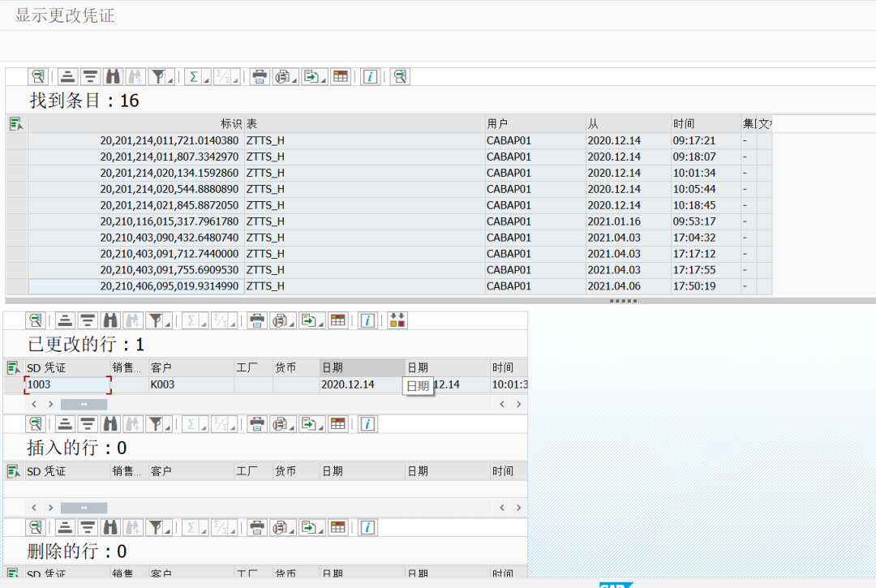
Task: Choose layout grid icon in 已更改的行 toolbar
Action: click(337, 320)
